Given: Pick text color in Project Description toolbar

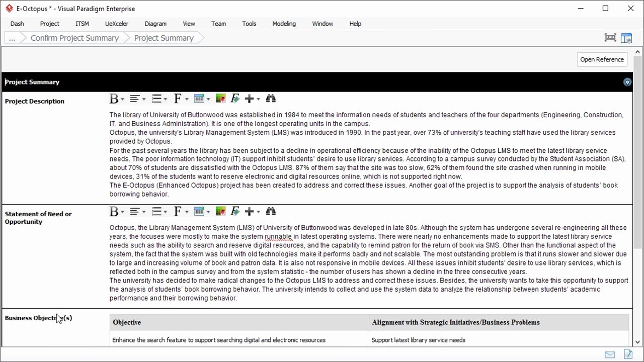Looking at the screenshot, I should 220,99.
